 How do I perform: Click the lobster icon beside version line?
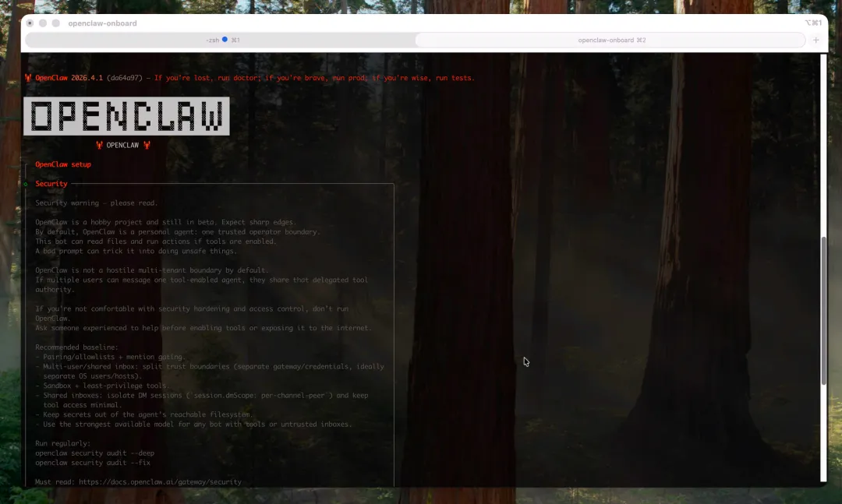[28, 78]
